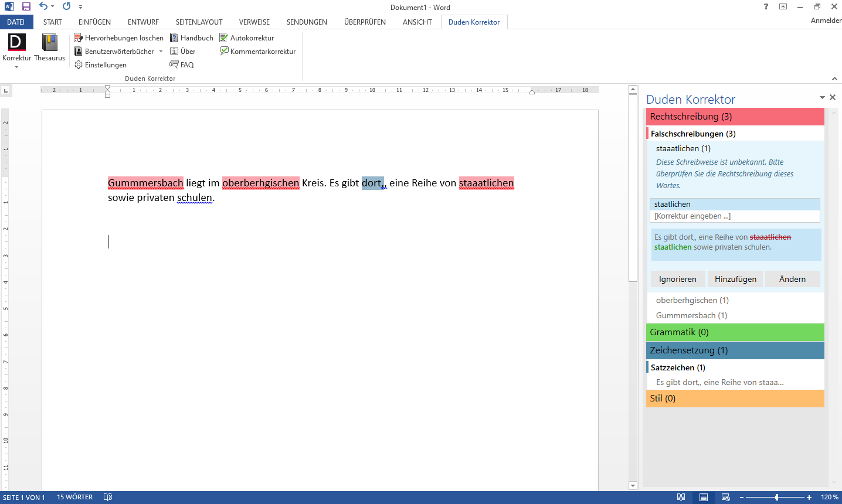Redo the last action
The height and width of the screenshot is (504, 842).
[67, 6]
